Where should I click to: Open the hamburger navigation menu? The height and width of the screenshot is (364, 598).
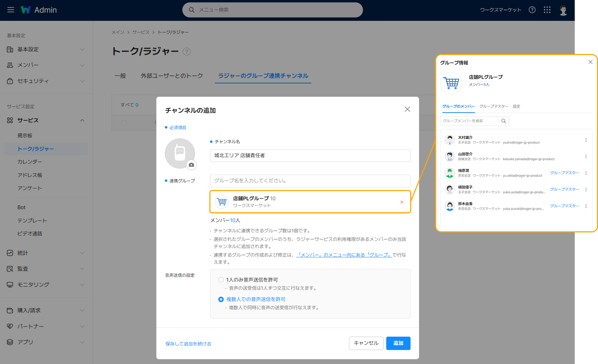pos(11,10)
